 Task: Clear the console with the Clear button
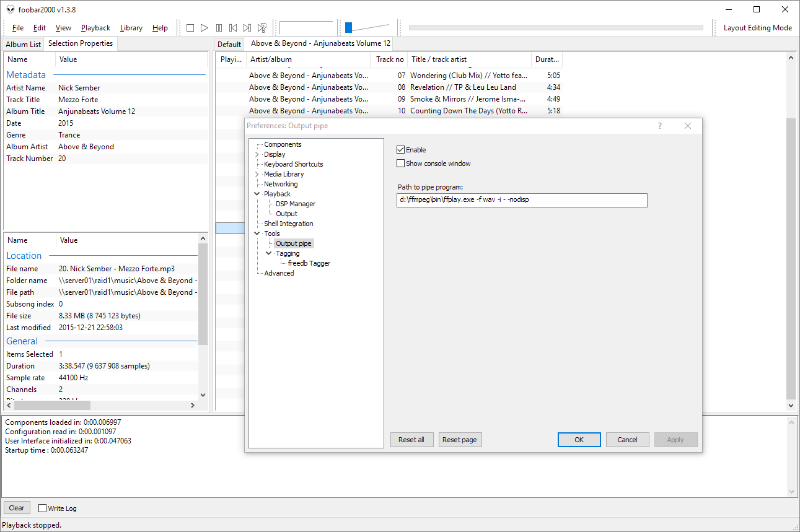click(17, 508)
